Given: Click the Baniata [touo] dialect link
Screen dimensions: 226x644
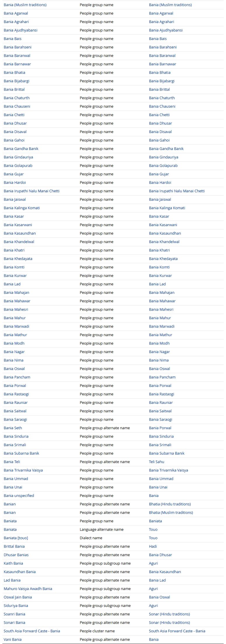Looking at the screenshot, I should click(x=16, y=538).
